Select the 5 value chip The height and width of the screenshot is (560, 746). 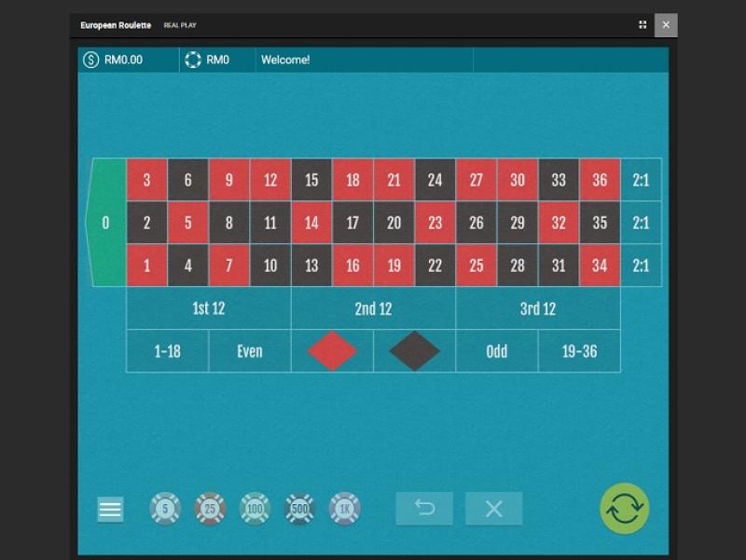165,509
